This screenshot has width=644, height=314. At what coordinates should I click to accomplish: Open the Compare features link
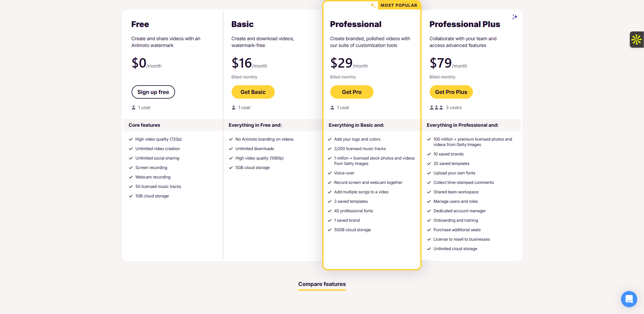point(322,284)
